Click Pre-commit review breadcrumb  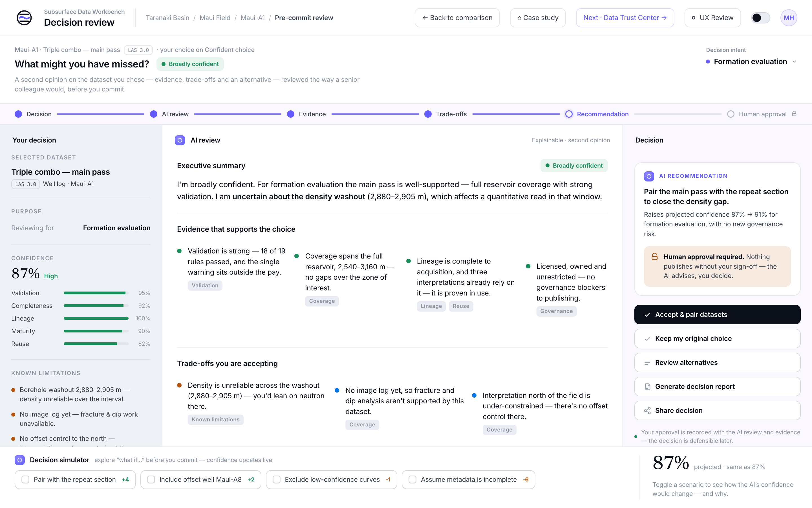[304, 18]
